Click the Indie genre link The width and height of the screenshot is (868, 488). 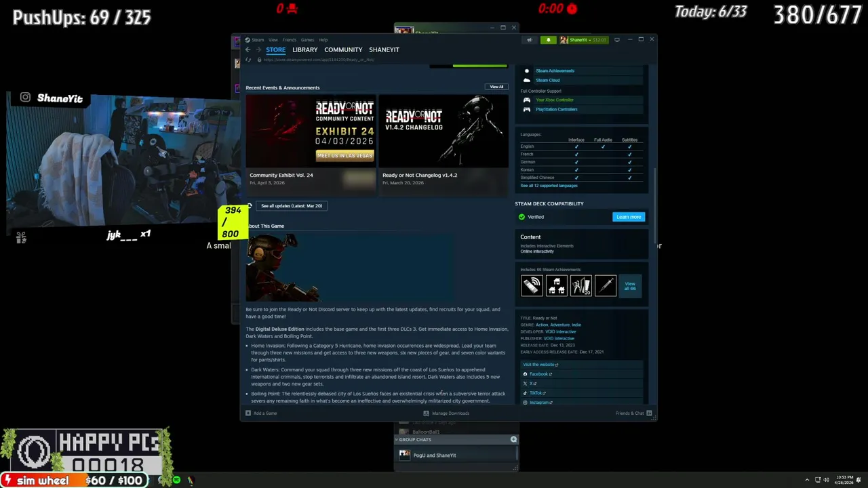coord(576,325)
